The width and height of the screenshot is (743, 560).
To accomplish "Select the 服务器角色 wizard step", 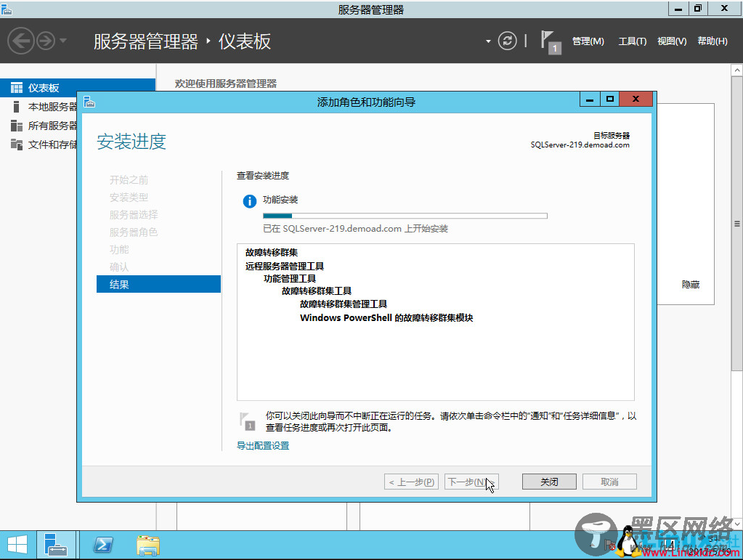I will [133, 232].
